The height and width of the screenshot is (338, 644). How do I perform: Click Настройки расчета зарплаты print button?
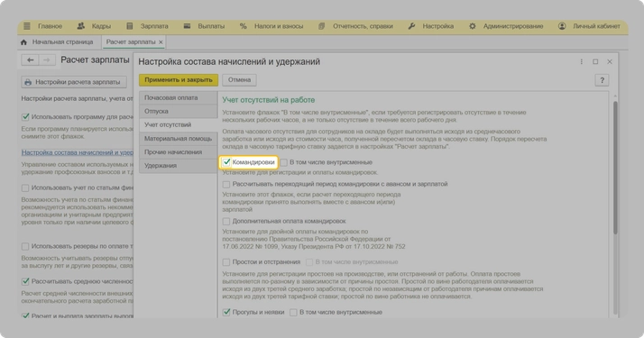click(x=74, y=82)
